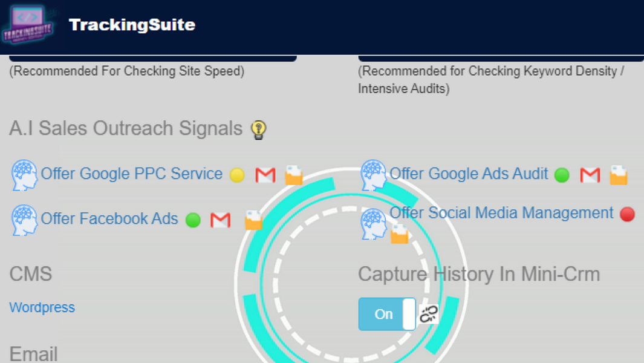Select the Gmail icon for Offer Facebook Ads

(x=220, y=220)
